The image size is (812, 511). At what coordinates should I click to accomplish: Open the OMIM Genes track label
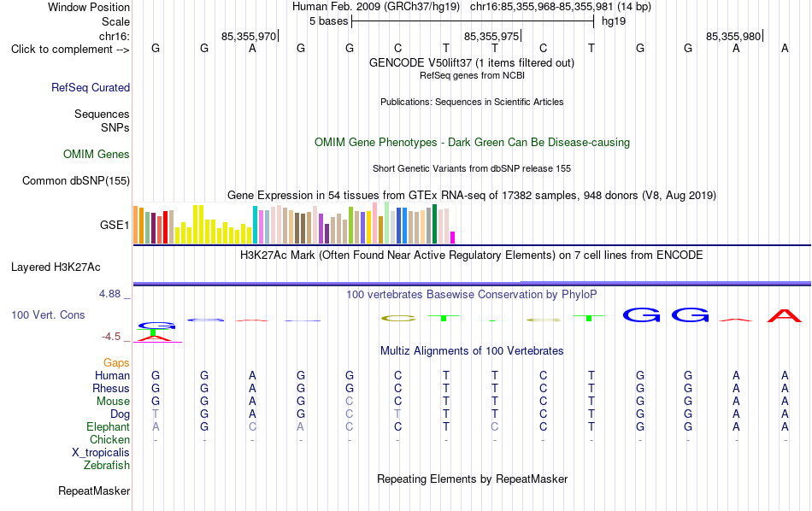pos(97,155)
